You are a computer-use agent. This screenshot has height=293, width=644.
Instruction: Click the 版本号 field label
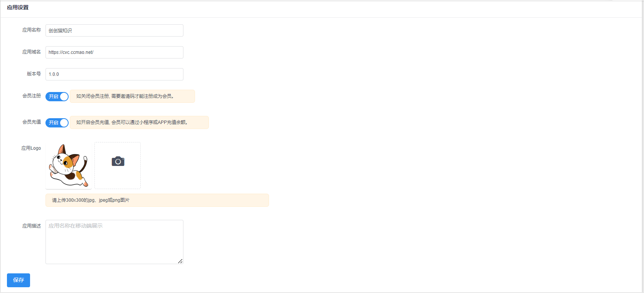point(34,74)
